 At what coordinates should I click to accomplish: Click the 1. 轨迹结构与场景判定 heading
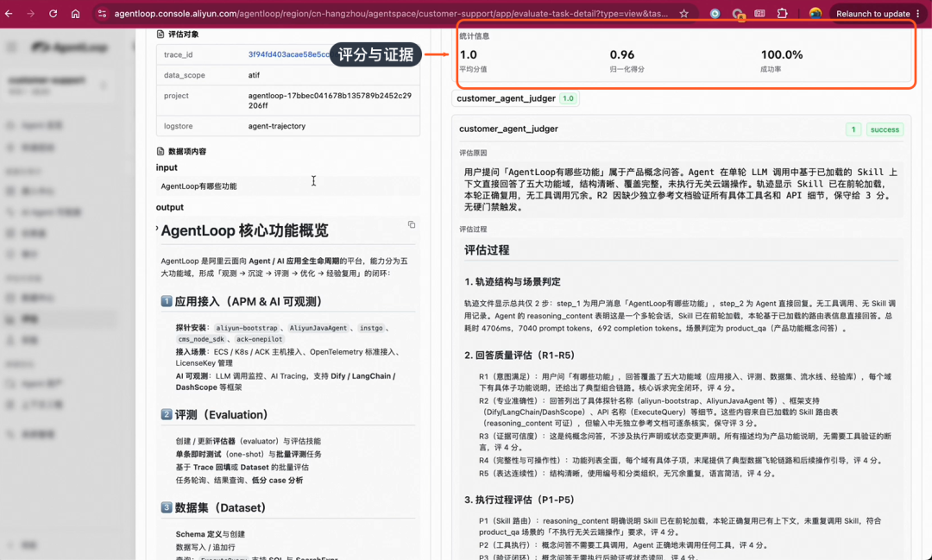513,281
